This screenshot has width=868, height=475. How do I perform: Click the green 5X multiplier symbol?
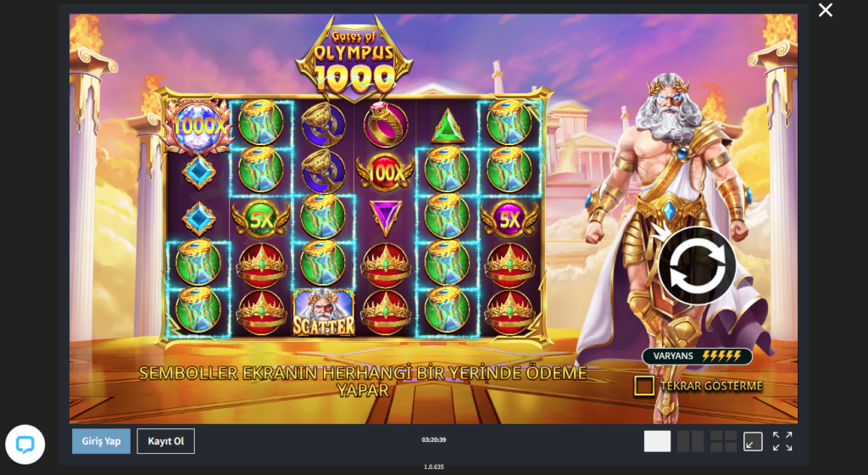tap(261, 221)
